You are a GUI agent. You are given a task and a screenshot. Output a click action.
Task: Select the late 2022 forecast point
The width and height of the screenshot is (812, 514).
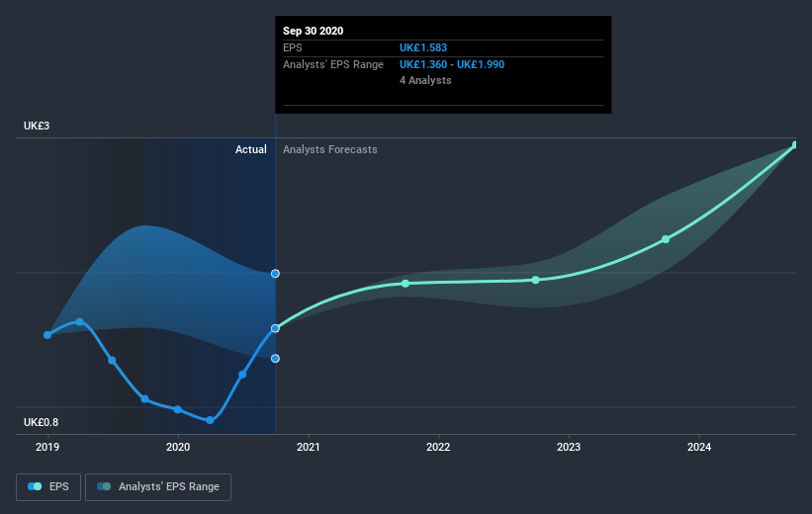pos(536,280)
